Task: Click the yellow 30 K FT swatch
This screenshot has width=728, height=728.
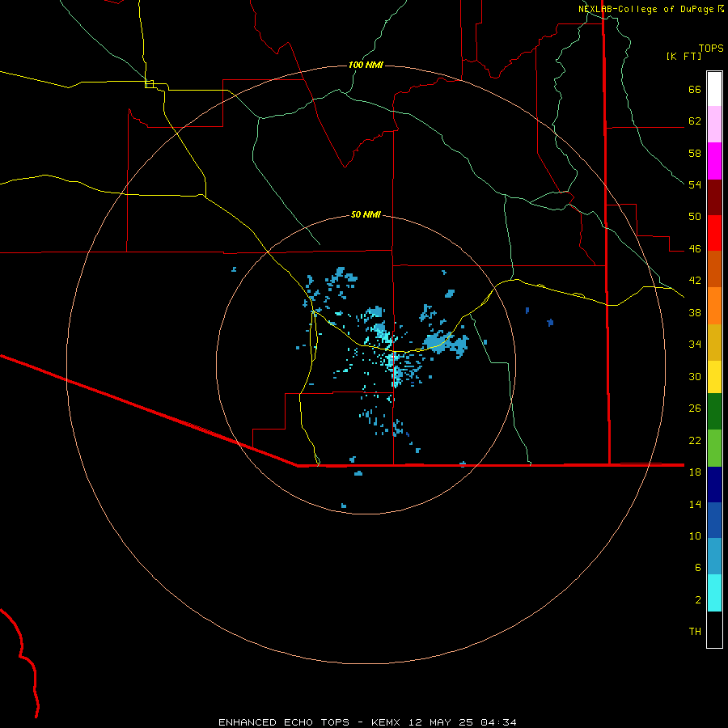Action: point(714,376)
